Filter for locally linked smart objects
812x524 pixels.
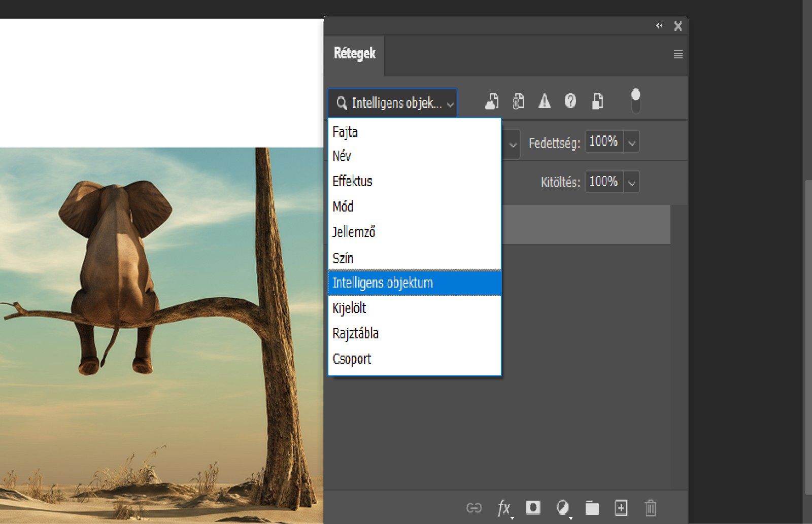click(518, 101)
